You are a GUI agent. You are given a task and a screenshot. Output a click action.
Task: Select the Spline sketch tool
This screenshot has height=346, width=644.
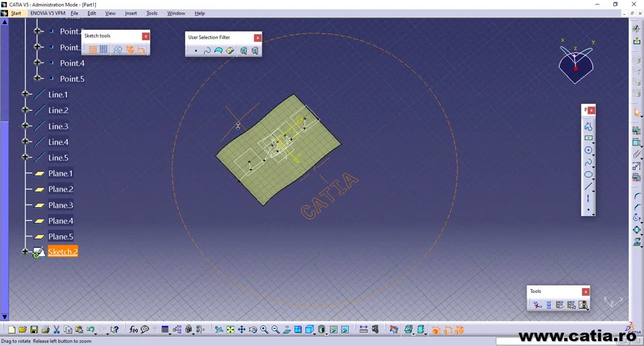tap(588, 162)
